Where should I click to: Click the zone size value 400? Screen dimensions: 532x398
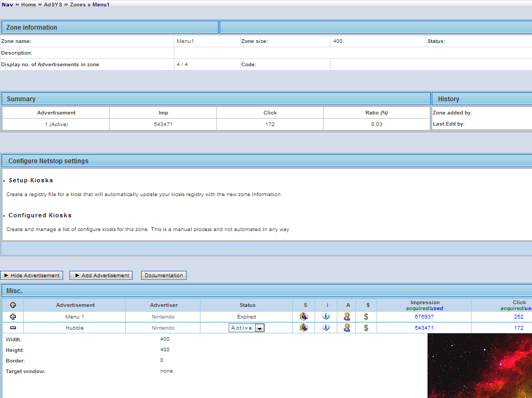[337, 41]
